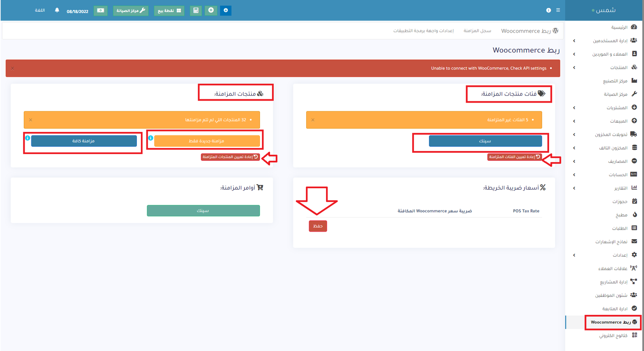This screenshot has width=644, height=351.
Task: Click the money bill icon button
Action: click(101, 10)
